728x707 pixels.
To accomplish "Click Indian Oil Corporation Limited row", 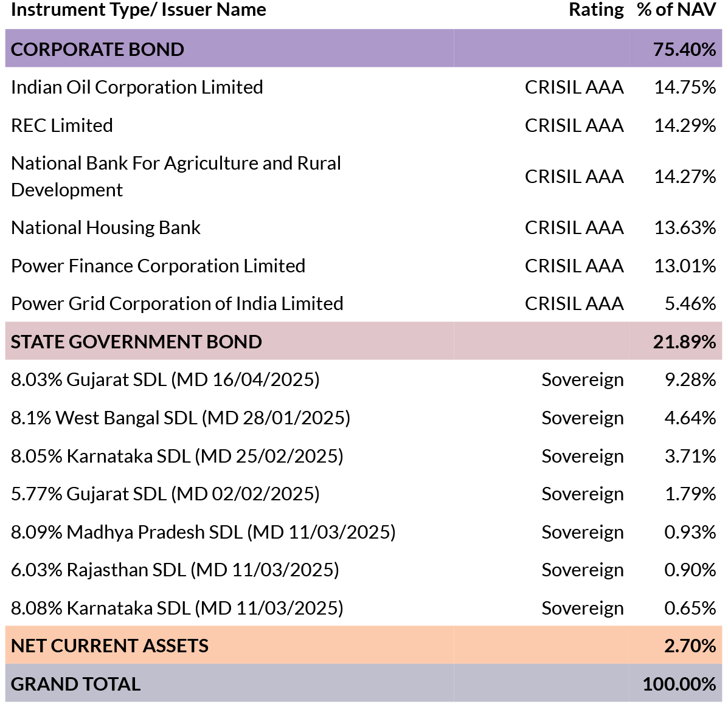I will [364, 88].
